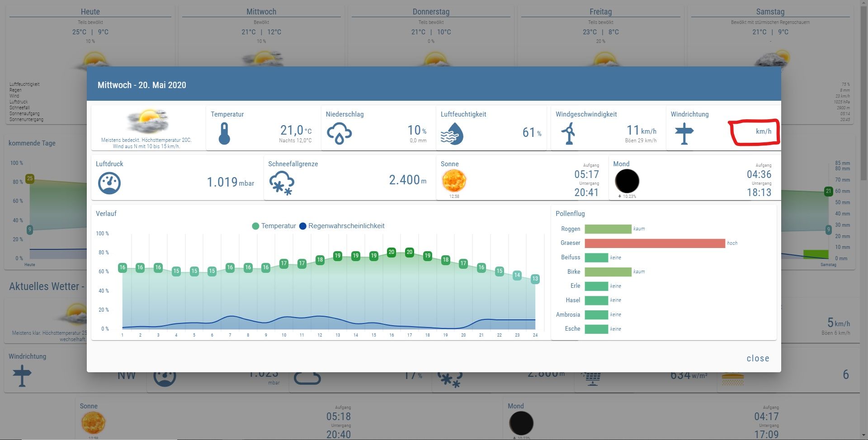Click the 11 km/h wind speed value
This screenshot has height=440, width=868.
pyautogui.click(x=641, y=131)
